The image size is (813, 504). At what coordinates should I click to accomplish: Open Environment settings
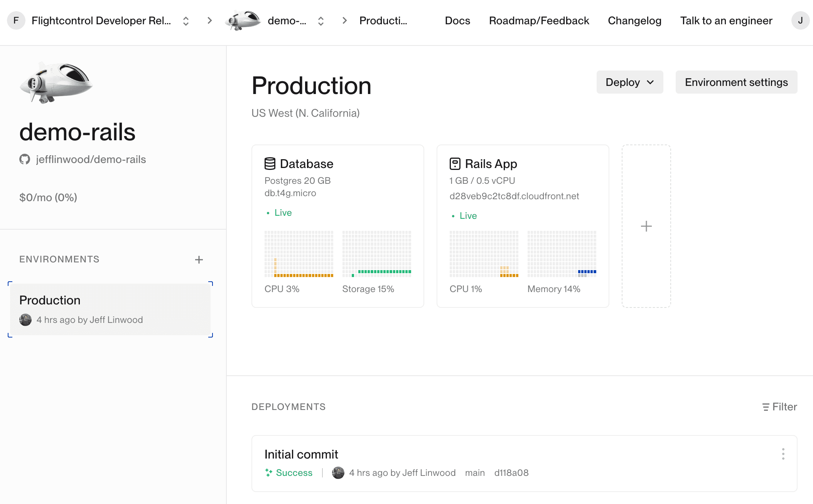(x=736, y=82)
